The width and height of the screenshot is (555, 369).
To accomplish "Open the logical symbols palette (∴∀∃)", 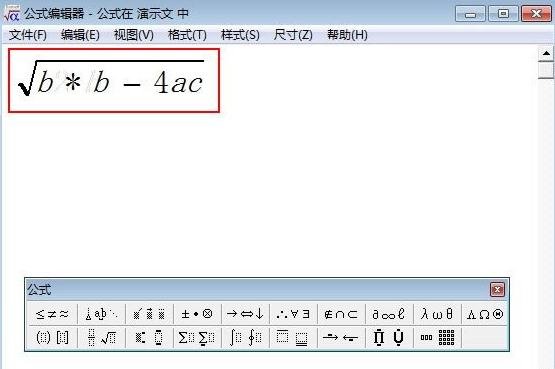I will [293, 314].
